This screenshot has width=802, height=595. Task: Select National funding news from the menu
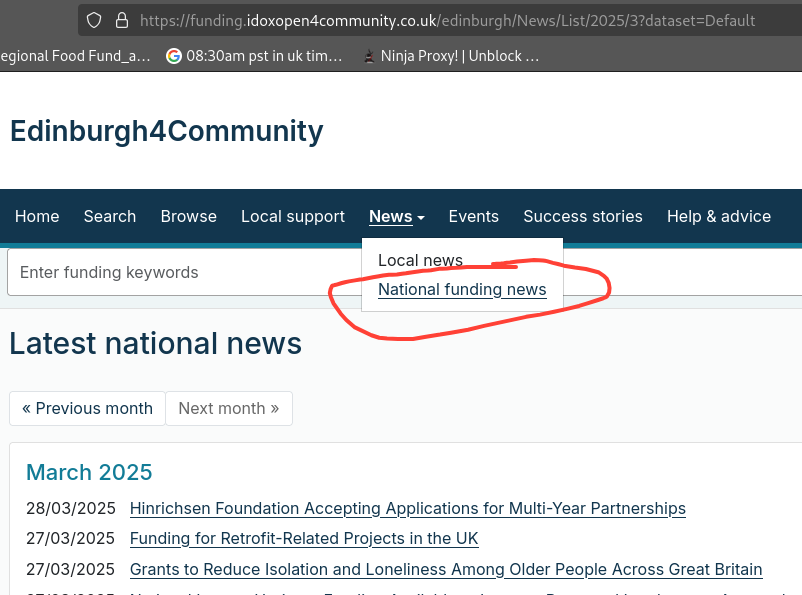[462, 290]
